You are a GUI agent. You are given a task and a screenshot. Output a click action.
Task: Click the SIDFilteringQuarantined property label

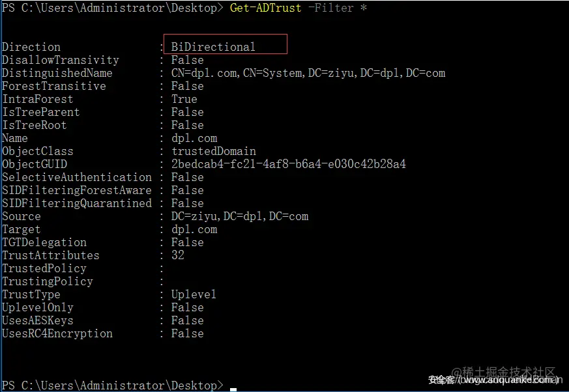(77, 203)
